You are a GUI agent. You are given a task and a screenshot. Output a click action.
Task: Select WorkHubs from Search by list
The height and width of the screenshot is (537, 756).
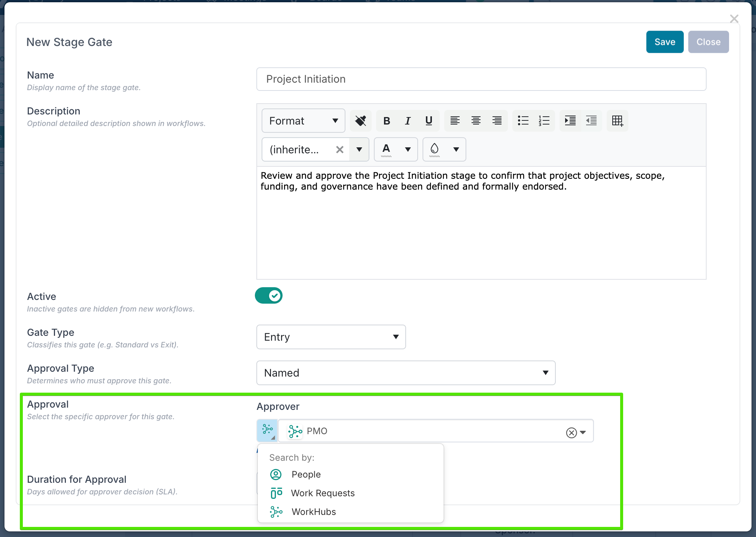pos(313,512)
